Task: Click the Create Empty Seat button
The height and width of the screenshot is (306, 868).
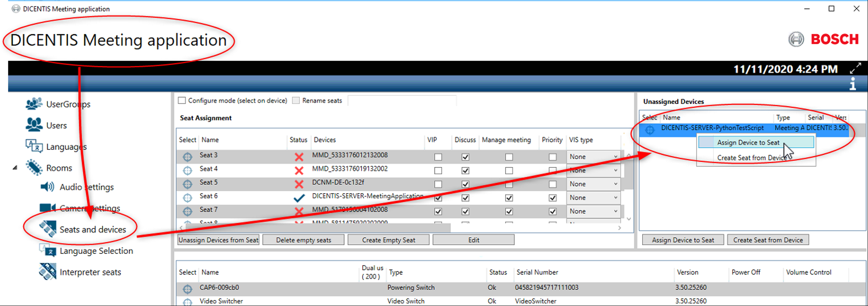Action: click(x=388, y=240)
